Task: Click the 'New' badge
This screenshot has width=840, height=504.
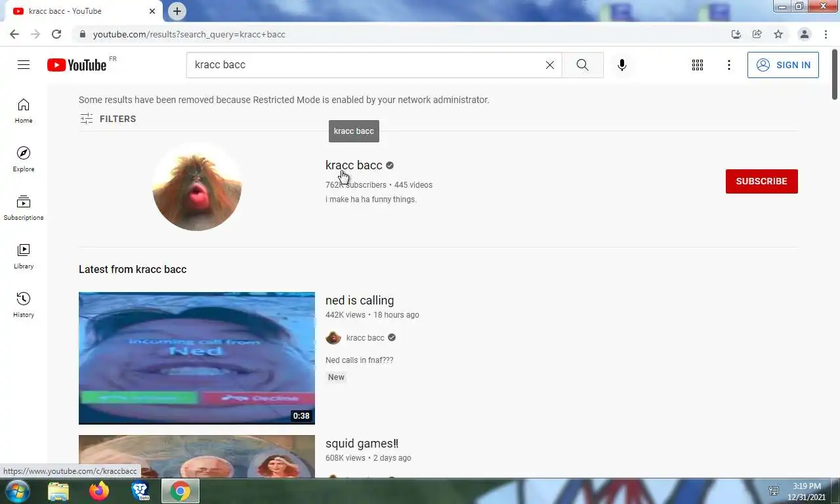Action: (336, 377)
